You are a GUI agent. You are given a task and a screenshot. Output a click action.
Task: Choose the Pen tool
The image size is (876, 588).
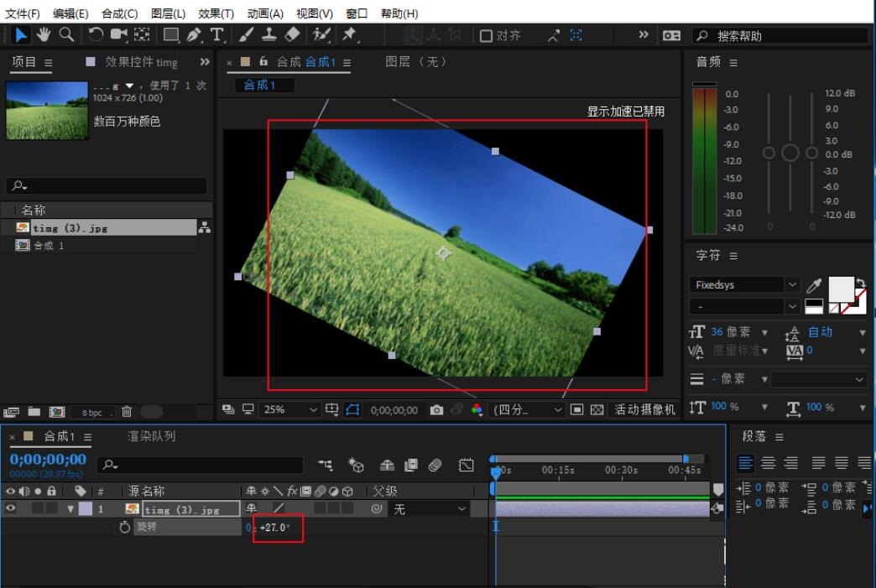coord(194,34)
